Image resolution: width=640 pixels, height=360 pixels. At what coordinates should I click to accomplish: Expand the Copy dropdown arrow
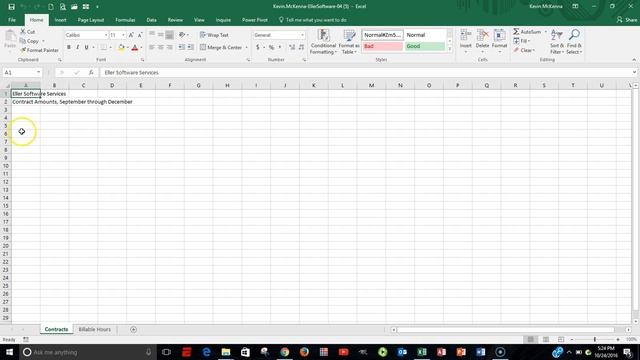(x=43, y=41)
